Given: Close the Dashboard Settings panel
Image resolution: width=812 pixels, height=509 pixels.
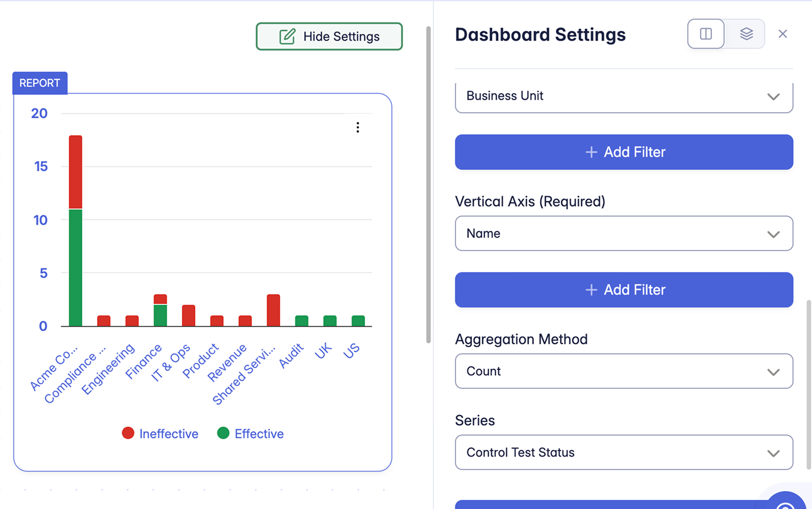Looking at the screenshot, I should click(782, 34).
